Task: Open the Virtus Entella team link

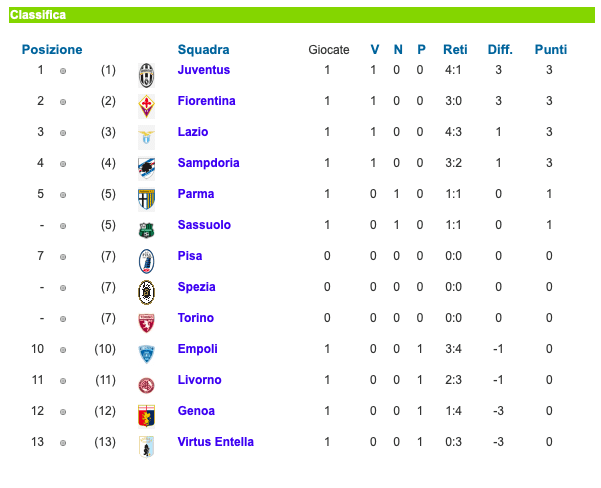Action: click(216, 442)
